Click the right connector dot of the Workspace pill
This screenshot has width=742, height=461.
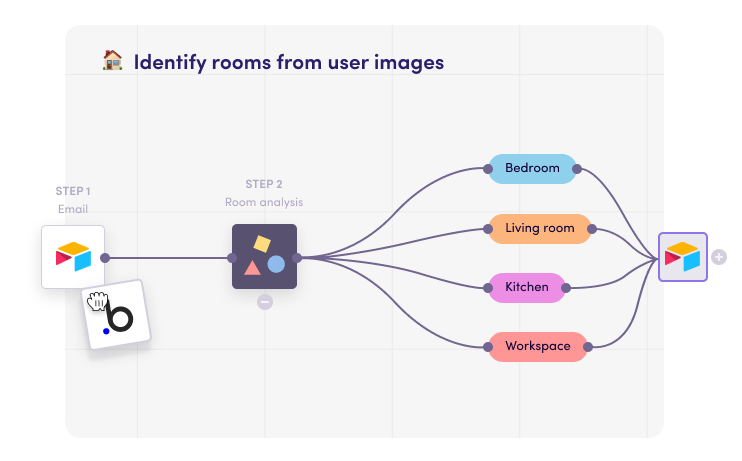(588, 347)
